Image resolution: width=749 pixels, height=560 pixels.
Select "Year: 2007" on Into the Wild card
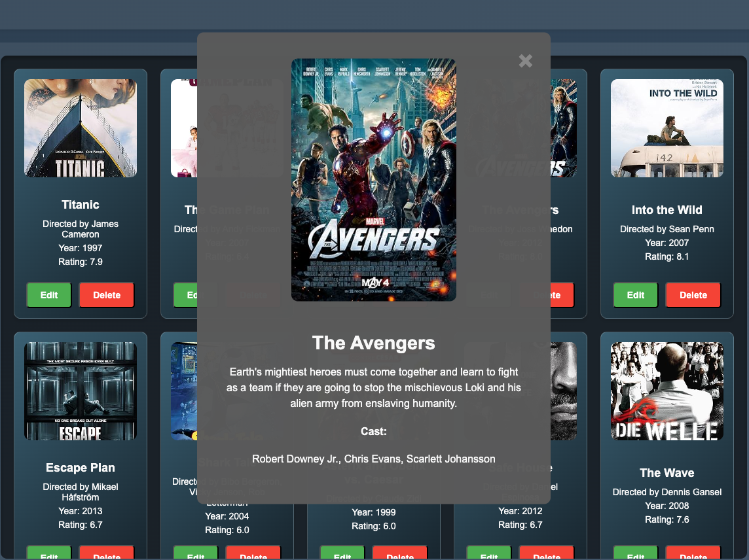click(x=667, y=243)
